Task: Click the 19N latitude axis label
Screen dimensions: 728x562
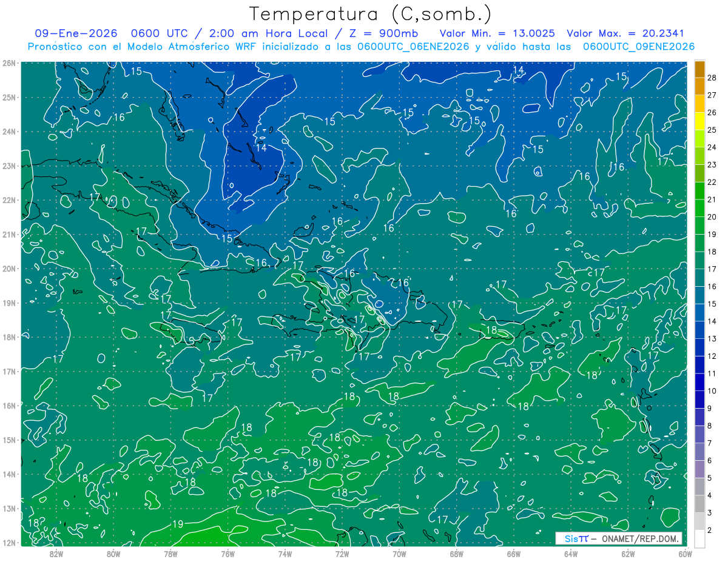Action: (x=8, y=303)
